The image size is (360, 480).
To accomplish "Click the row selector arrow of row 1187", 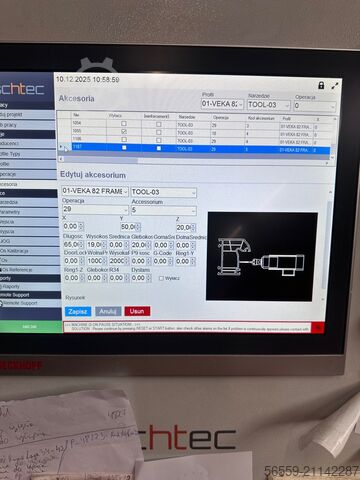I will coord(61,147).
